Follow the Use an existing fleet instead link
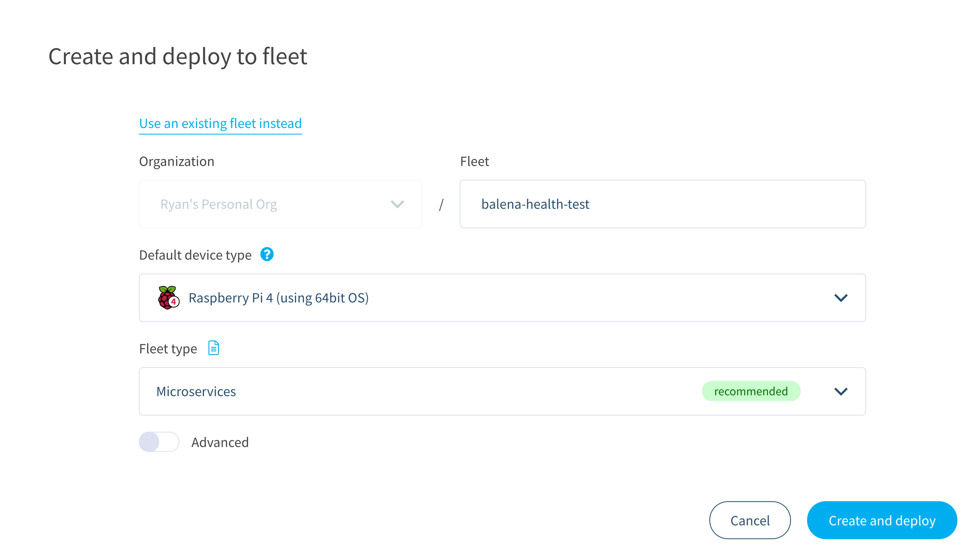This screenshot has height=554, width=980. [221, 124]
